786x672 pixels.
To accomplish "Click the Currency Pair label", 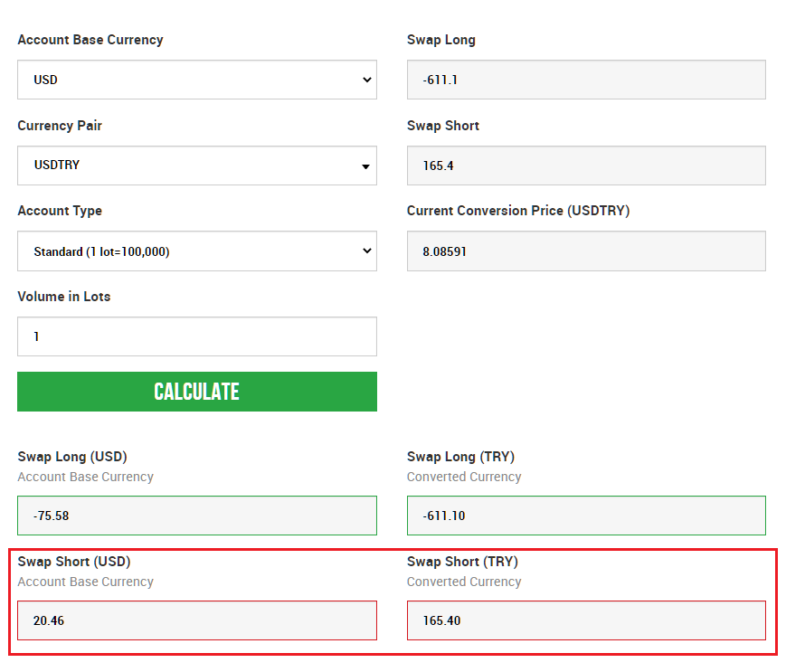I will [60, 126].
